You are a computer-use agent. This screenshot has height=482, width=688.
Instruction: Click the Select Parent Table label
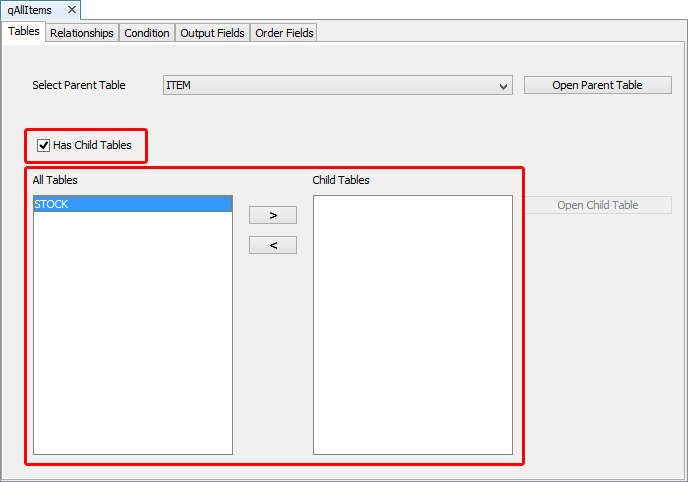tap(79, 85)
